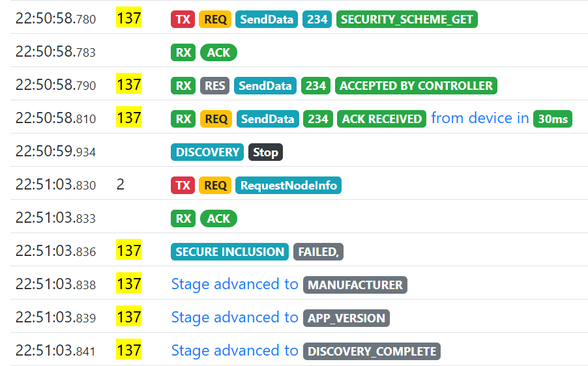Click the teal DISCOVERY badge
The image size is (588, 366).
click(x=207, y=152)
